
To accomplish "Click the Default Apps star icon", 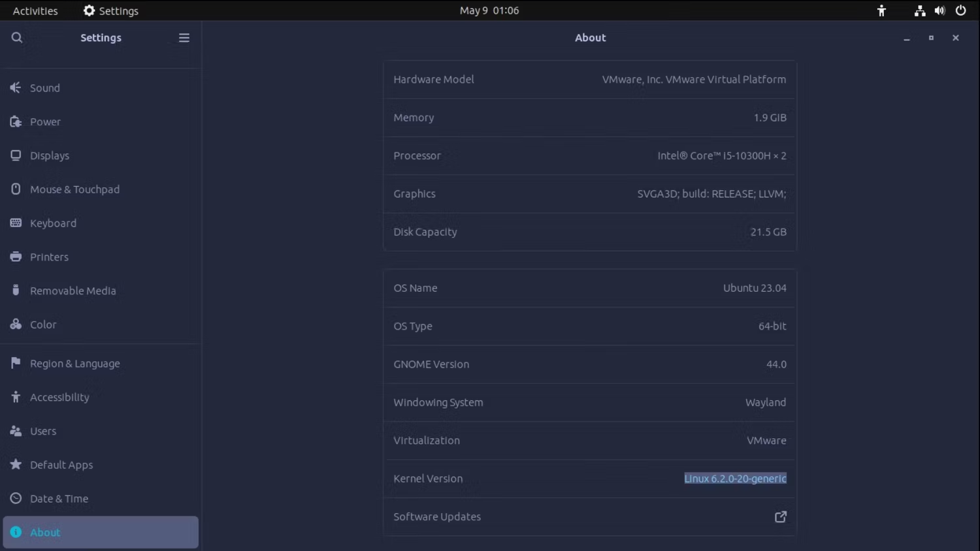I will click(16, 464).
